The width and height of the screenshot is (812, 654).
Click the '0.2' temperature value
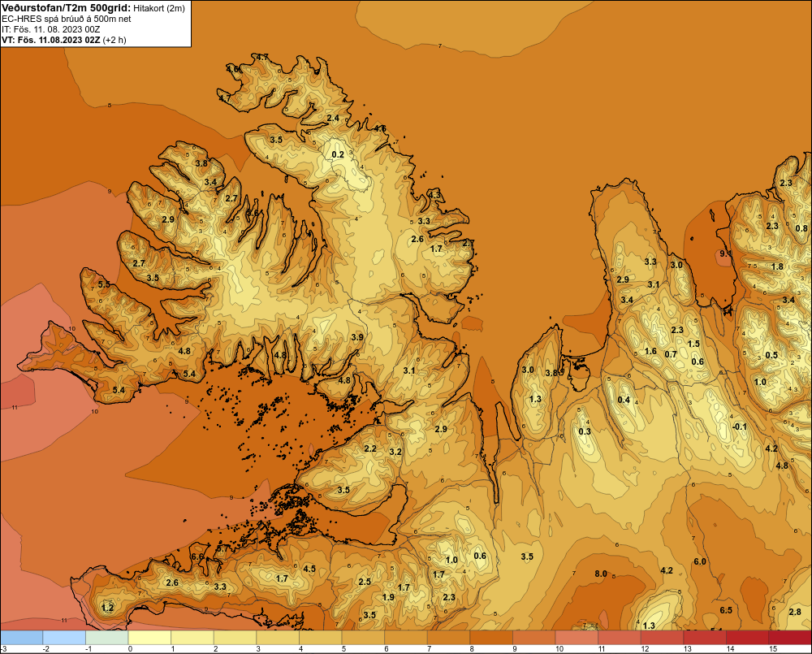point(338,154)
